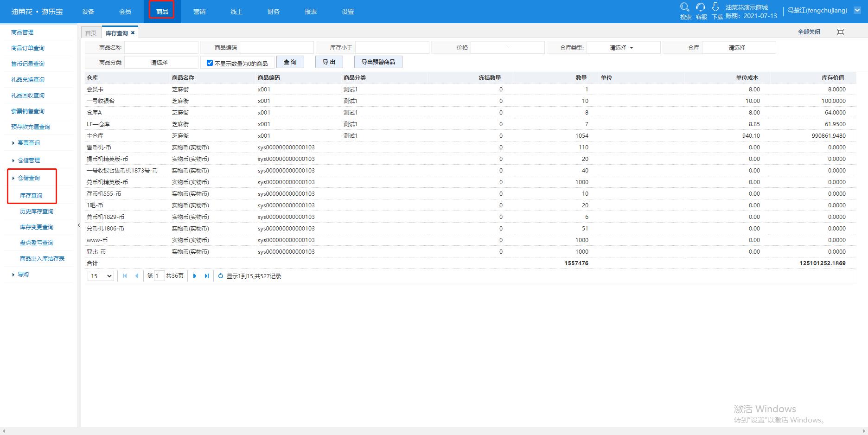Select the 主仓库 table row
This screenshot has width=868, height=435.
[470, 136]
